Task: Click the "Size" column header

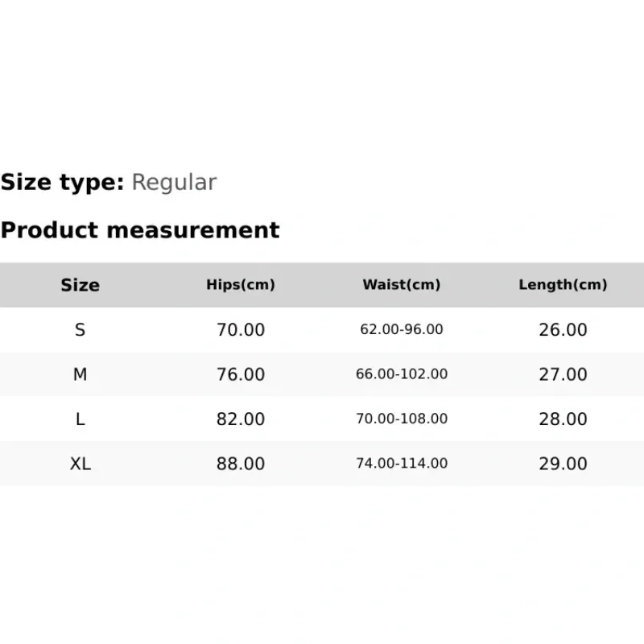Action: pyautogui.click(x=80, y=285)
